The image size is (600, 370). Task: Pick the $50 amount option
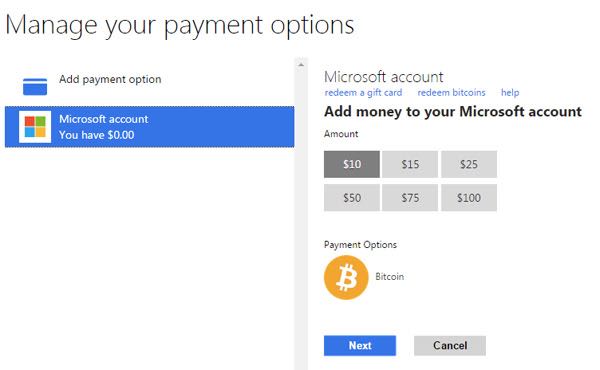tap(352, 197)
